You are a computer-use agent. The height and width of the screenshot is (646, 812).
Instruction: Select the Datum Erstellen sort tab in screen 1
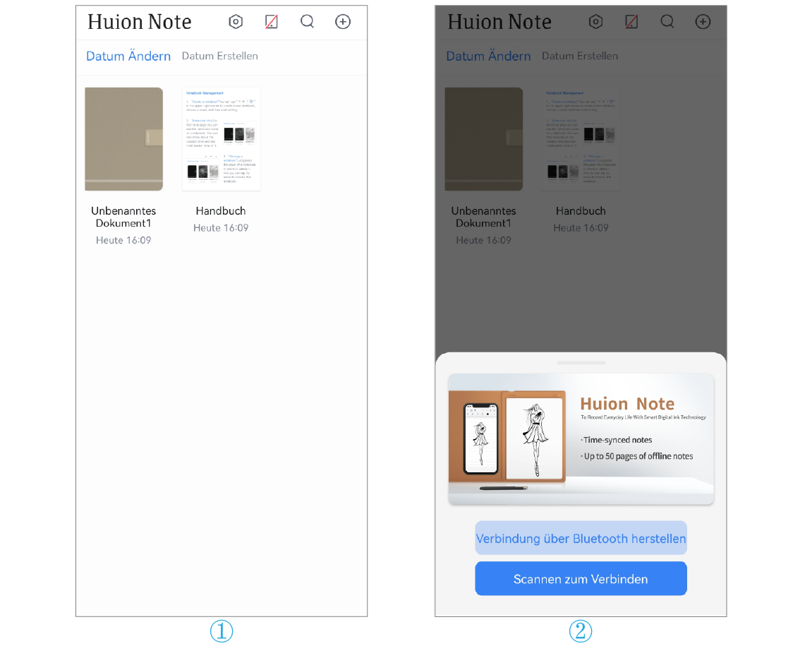pyautogui.click(x=219, y=56)
